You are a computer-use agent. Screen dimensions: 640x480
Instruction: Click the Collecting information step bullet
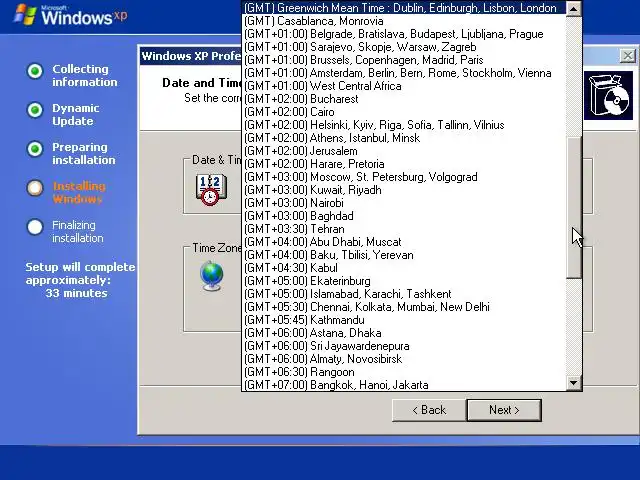[x=35, y=71]
